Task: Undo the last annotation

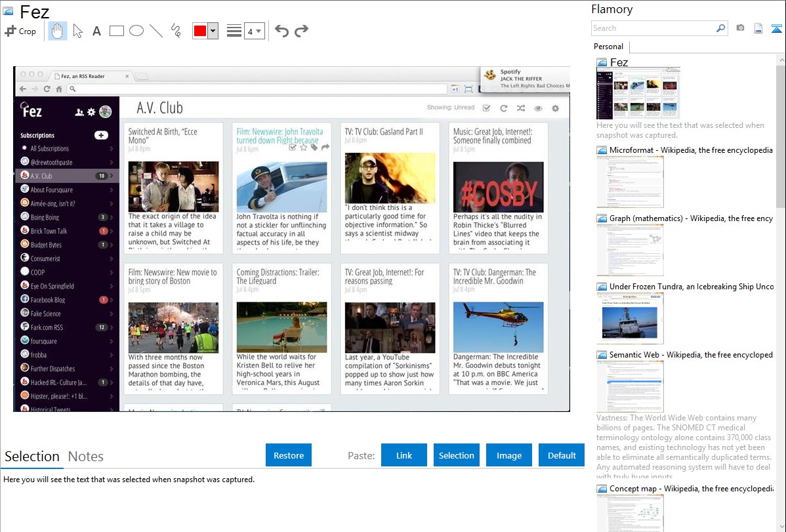Action: click(x=281, y=31)
